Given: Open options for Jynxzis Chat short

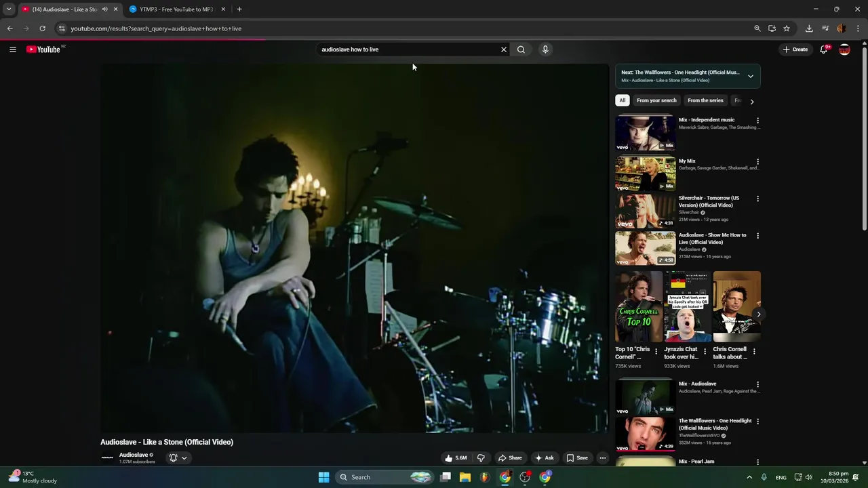Looking at the screenshot, I should (705, 352).
